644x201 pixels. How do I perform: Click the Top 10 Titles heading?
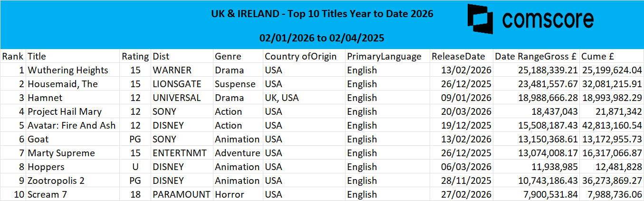[322, 14]
